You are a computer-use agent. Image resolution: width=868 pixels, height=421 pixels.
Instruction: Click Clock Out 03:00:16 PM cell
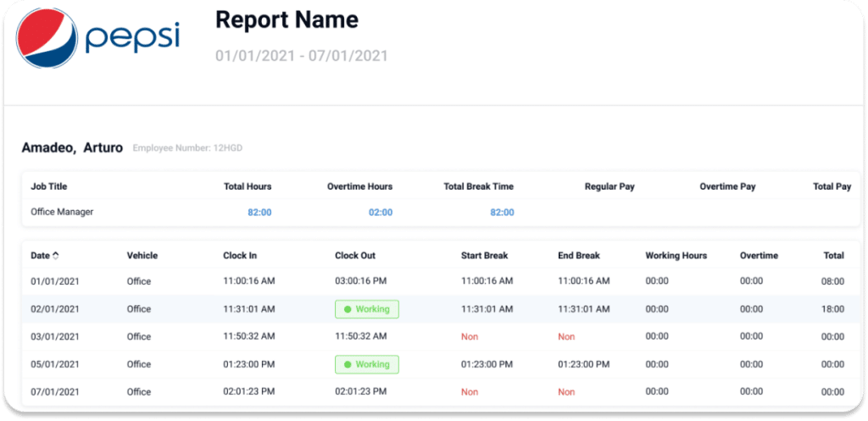click(x=361, y=281)
